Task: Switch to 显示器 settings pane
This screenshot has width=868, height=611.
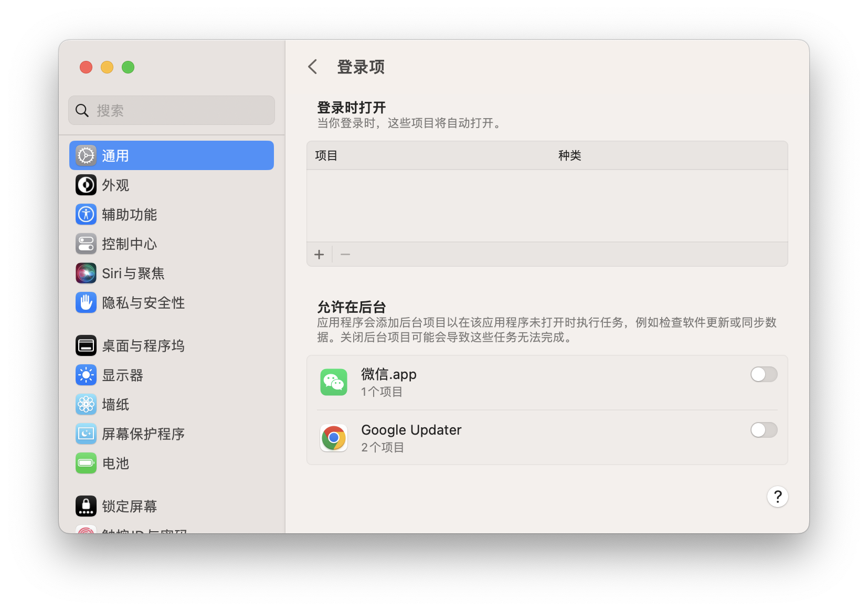Action: (x=122, y=375)
